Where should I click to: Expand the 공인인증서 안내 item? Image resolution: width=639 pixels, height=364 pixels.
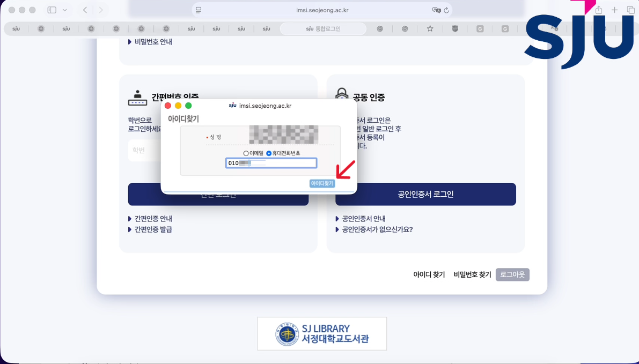point(363,219)
